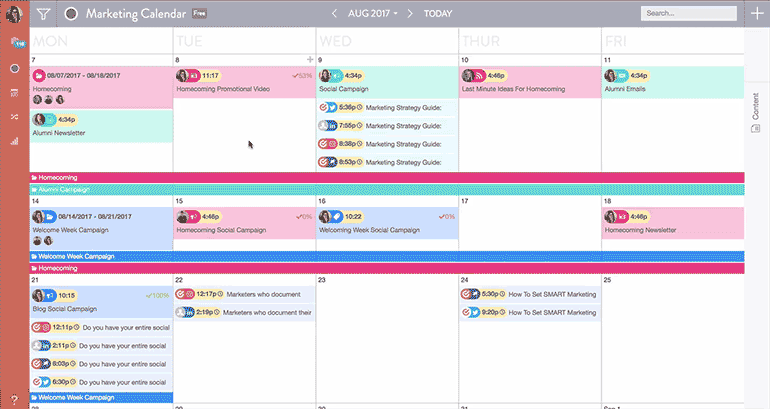Screen dimensions: 770x409
Task: Click the icon on 8:53p Marketing Strategy post
Action: point(332,162)
